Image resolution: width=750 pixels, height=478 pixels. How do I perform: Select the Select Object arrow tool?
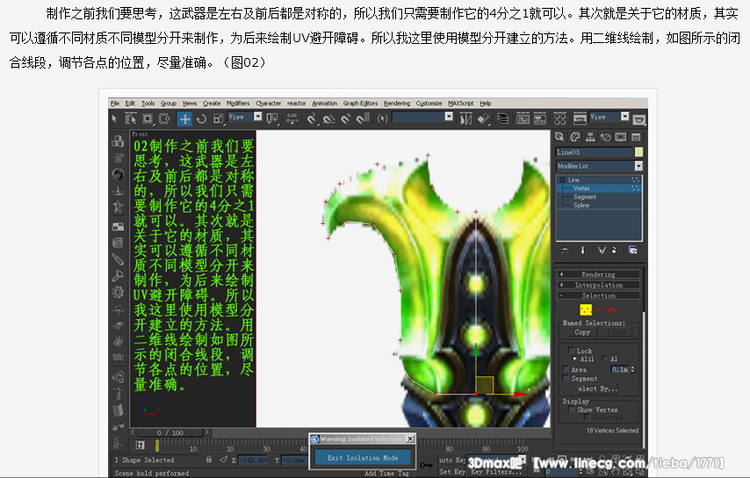coord(114,118)
